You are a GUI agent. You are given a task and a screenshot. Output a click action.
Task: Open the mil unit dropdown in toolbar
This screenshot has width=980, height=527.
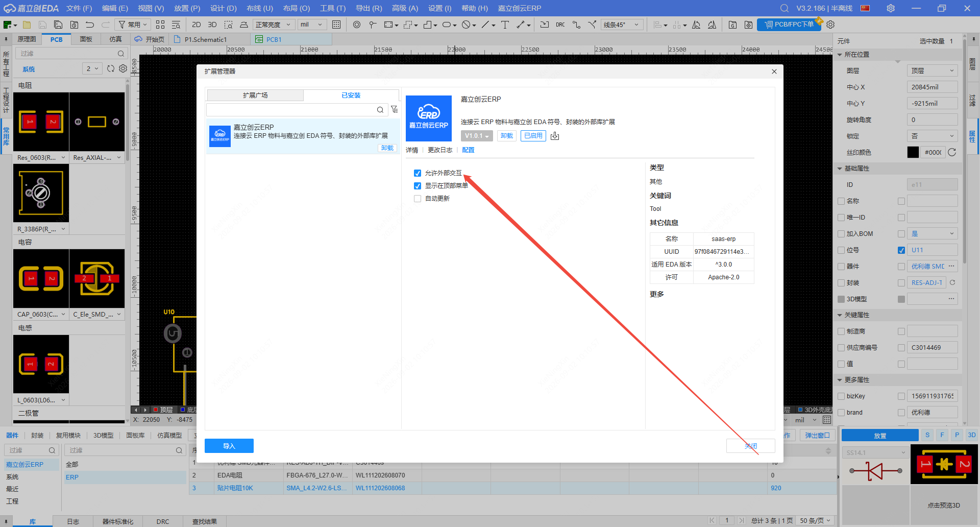pyautogui.click(x=312, y=25)
